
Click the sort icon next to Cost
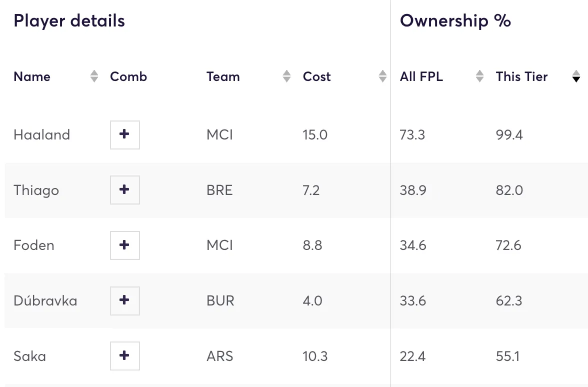pos(382,76)
